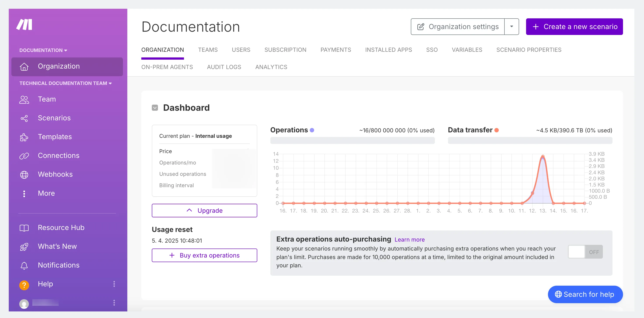Switch to the USERS tab
644x318 pixels.
point(241,50)
